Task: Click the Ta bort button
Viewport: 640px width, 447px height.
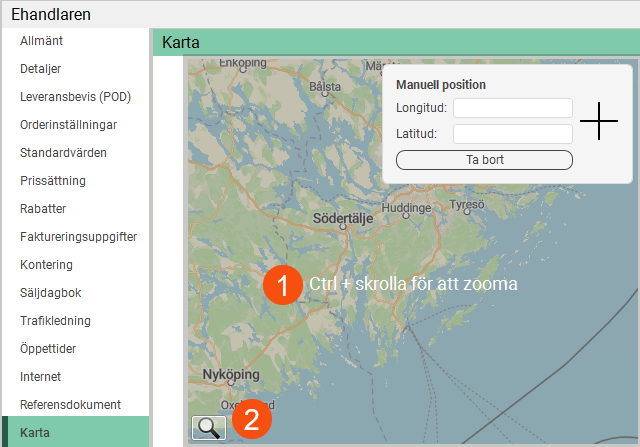Action: 484,160
